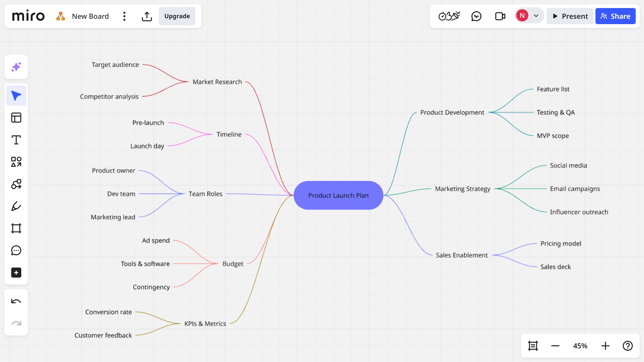Open the Connection line tool
This screenshot has width=644, height=362.
(x=16, y=184)
